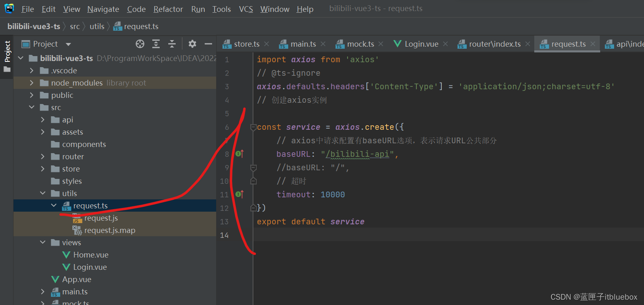
Task: Open the Navigate menu
Action: pyautogui.click(x=103, y=9)
